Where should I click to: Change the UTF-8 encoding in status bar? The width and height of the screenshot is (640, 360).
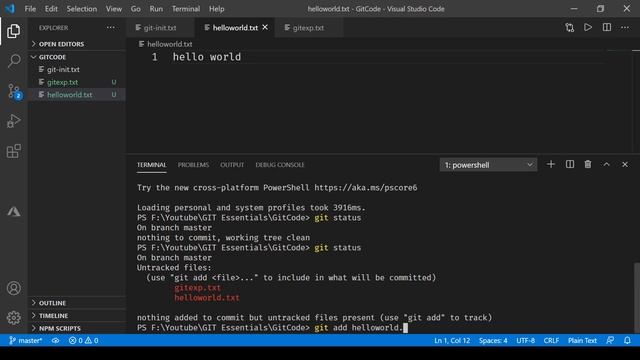click(x=525, y=340)
